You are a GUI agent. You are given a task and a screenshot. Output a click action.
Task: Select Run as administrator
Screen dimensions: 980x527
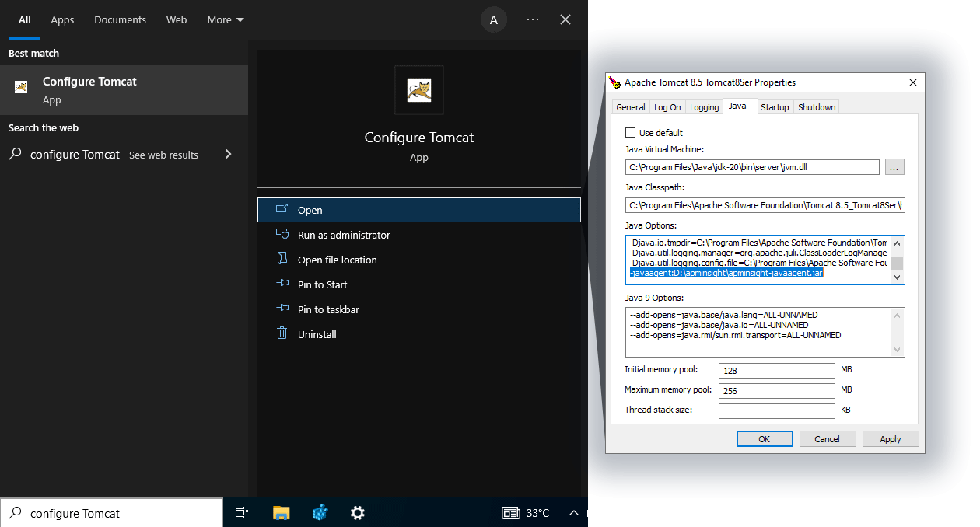click(x=344, y=235)
